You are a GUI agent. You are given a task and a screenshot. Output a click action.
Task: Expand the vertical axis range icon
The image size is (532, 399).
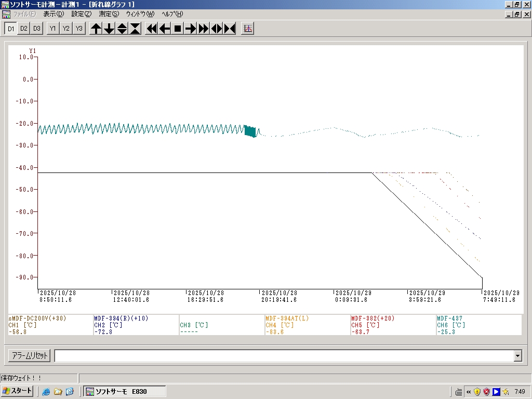click(122, 29)
